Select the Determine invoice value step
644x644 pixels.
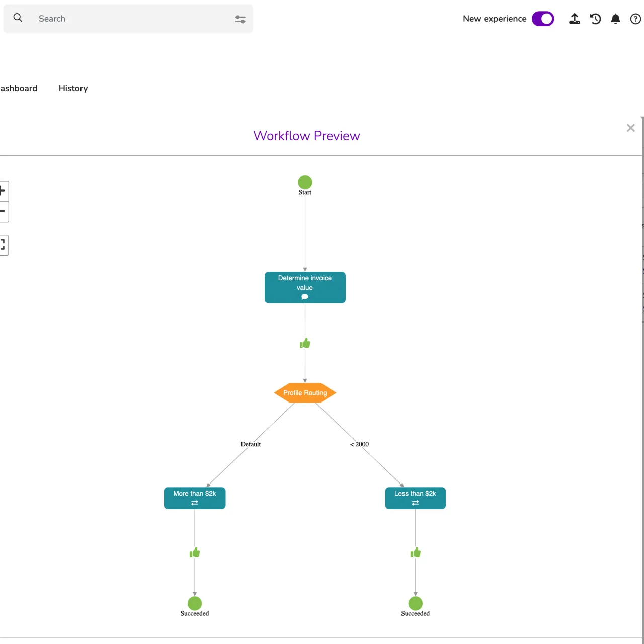coord(305,287)
